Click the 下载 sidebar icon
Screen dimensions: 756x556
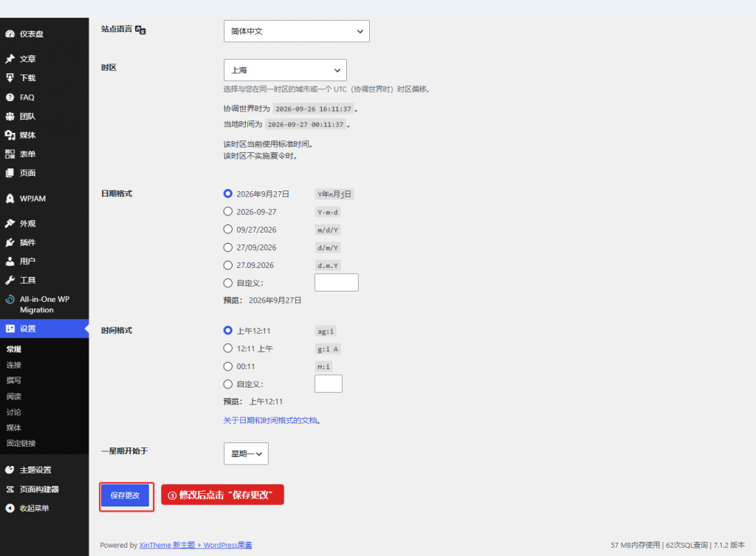coord(10,78)
